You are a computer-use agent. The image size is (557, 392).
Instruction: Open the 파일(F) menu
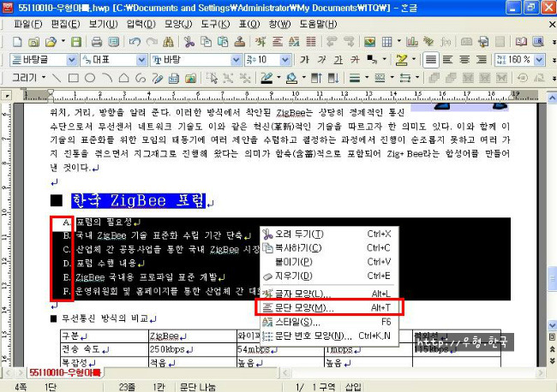(28, 24)
